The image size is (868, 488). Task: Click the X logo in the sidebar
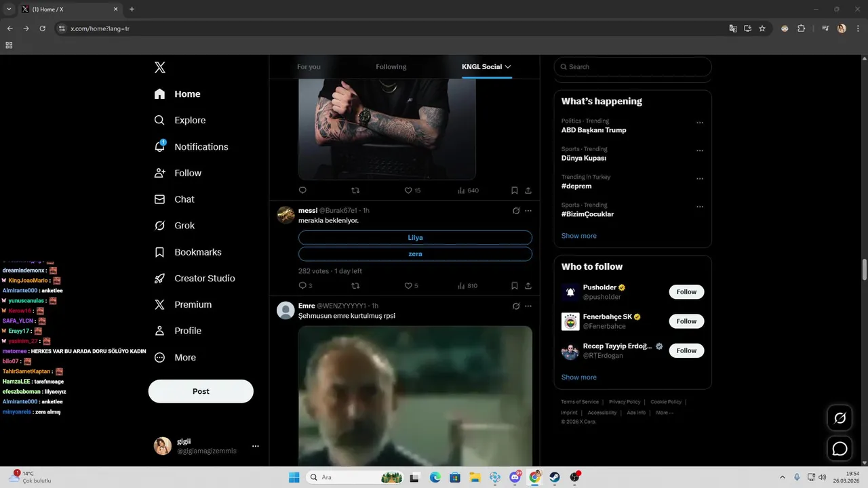160,67
